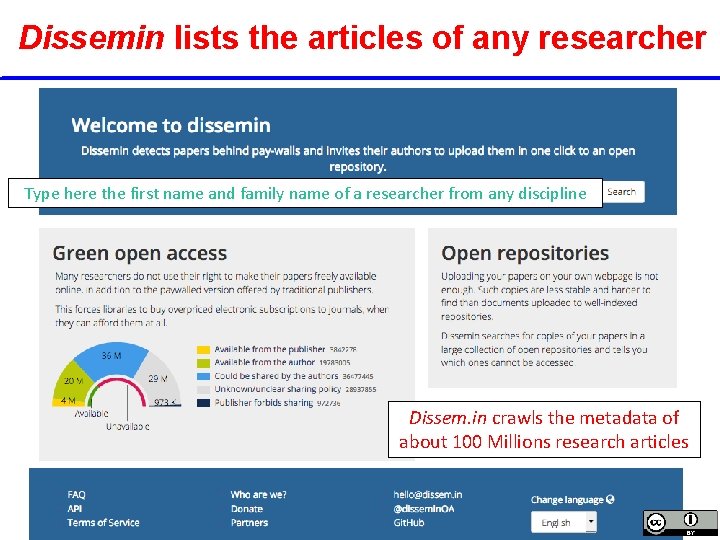Click the blue 36 M chart segment
The image size is (720, 540).
112,358
